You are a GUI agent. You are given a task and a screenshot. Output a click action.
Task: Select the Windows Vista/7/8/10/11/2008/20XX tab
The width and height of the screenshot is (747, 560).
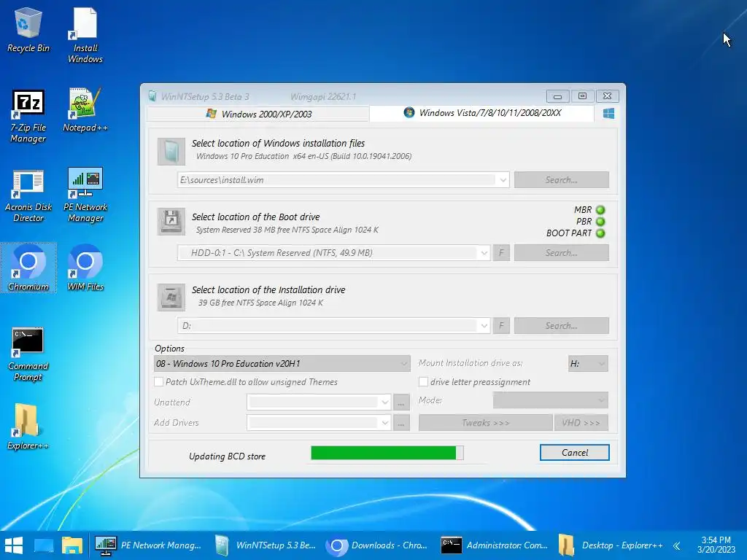pyautogui.click(x=481, y=113)
